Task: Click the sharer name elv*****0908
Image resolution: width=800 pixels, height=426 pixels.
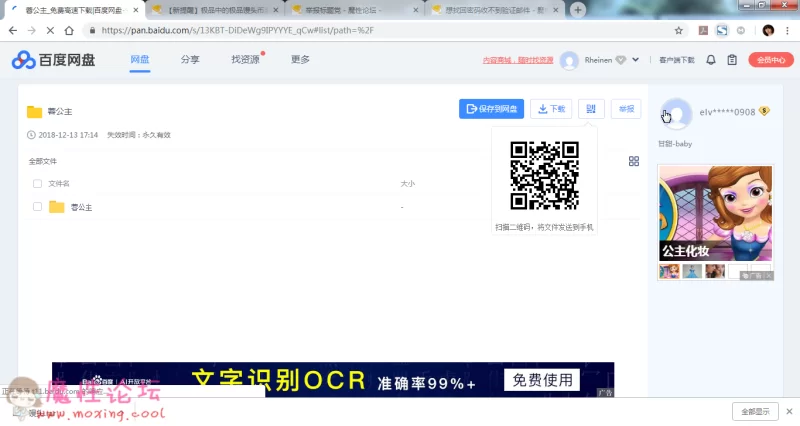Action: [x=727, y=112]
